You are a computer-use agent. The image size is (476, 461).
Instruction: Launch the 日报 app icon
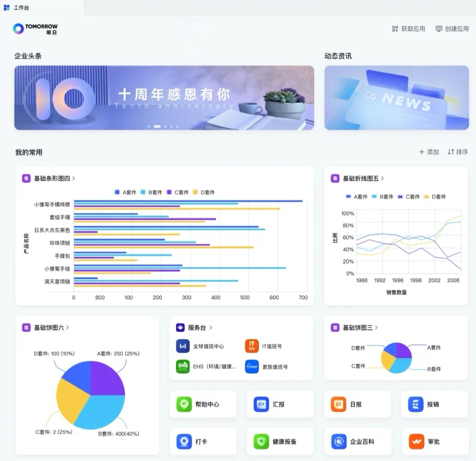coord(338,404)
